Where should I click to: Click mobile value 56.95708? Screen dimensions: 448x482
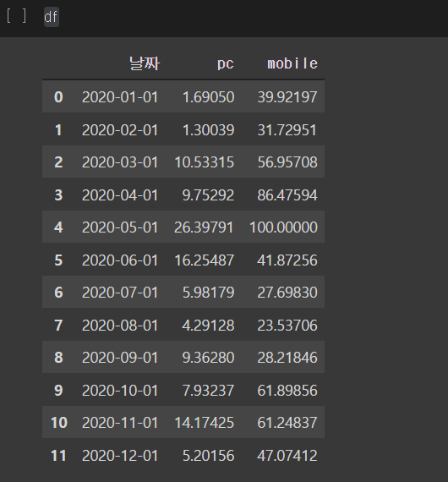(287, 162)
